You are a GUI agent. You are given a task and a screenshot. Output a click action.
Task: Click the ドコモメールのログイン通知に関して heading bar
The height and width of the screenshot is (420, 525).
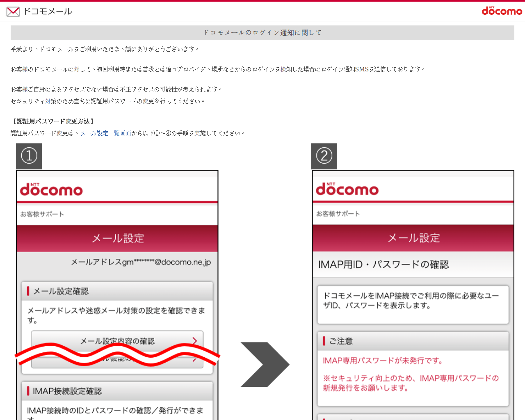tap(262, 33)
